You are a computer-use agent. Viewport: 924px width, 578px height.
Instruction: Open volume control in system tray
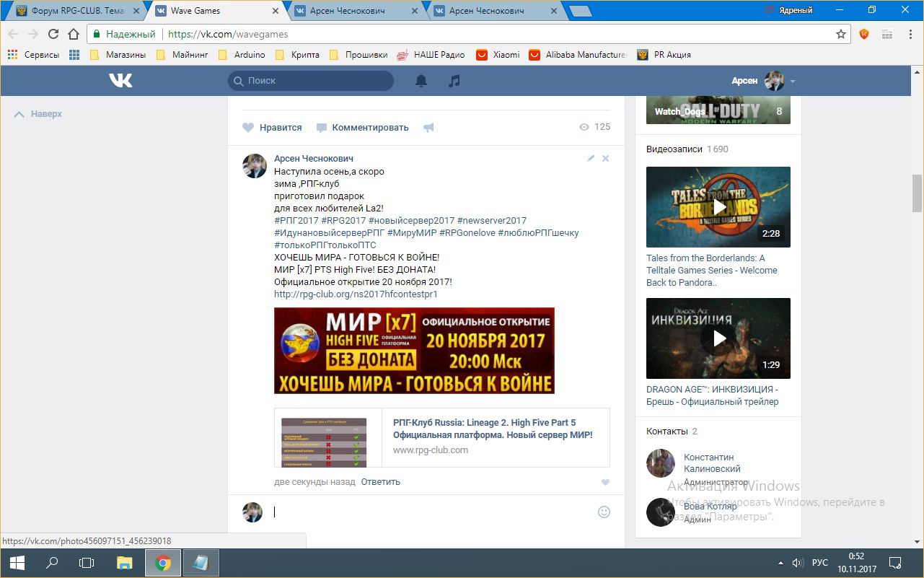click(x=798, y=563)
